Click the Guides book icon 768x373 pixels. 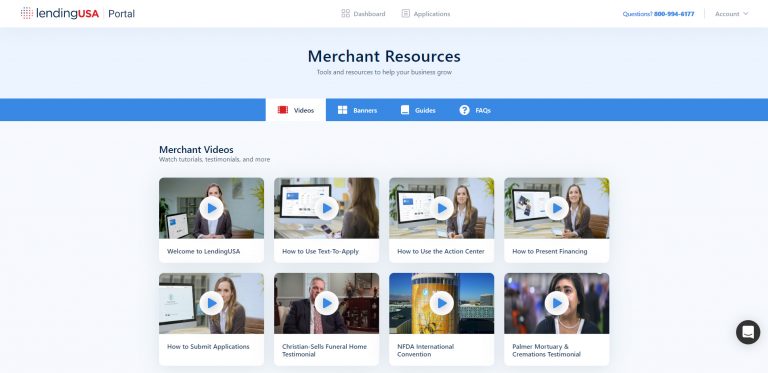[405, 110]
